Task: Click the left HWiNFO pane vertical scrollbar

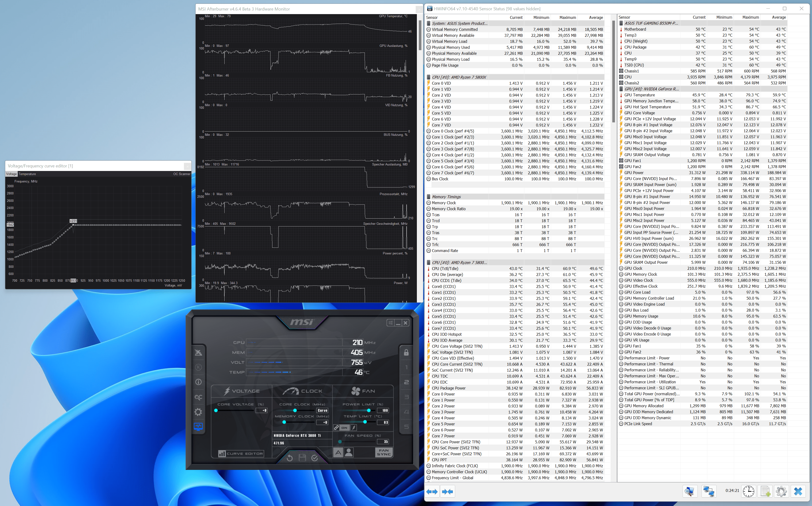Action: [613, 71]
